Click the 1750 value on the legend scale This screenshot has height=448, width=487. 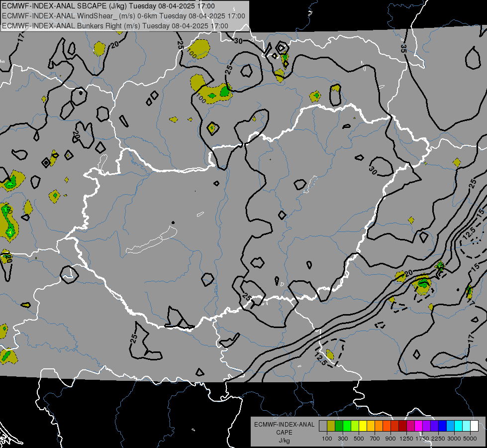pos(422,439)
